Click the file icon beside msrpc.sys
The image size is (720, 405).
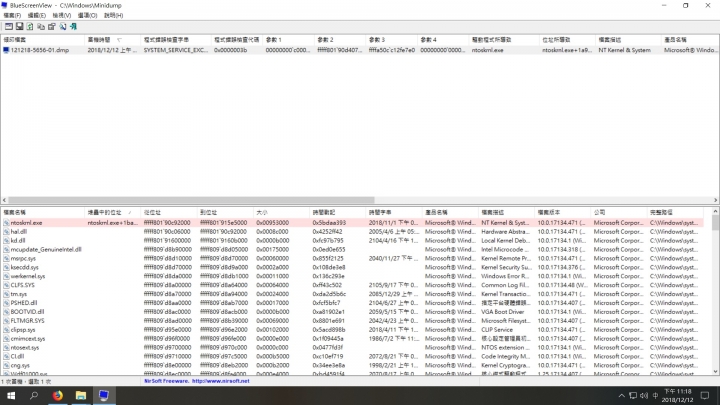6,259
